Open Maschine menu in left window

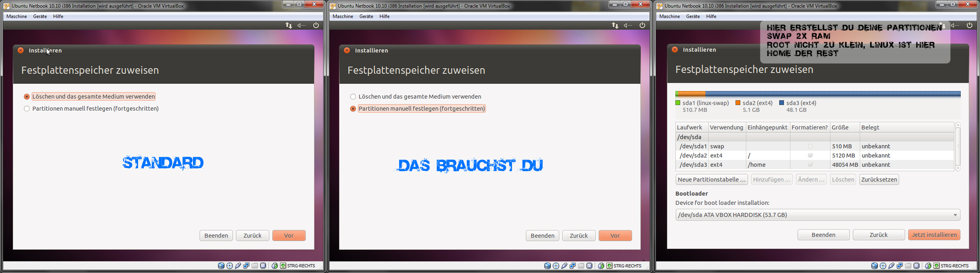click(x=16, y=16)
